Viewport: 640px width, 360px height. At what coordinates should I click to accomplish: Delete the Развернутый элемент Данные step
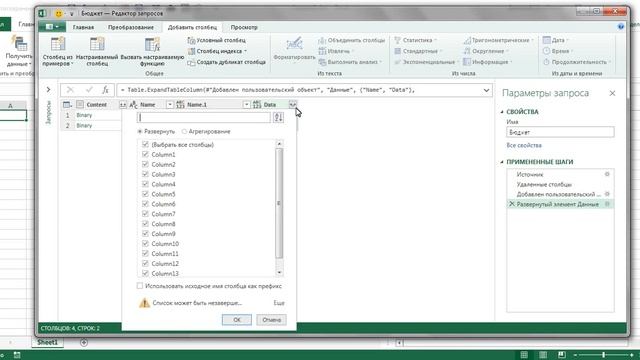512,204
